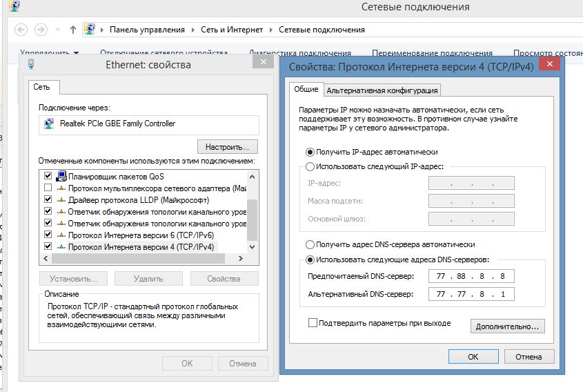Viewport: 583px width, 392px height.
Task: Toggle the TCP/IPv4 protocol checkbox
Action: pyautogui.click(x=48, y=246)
